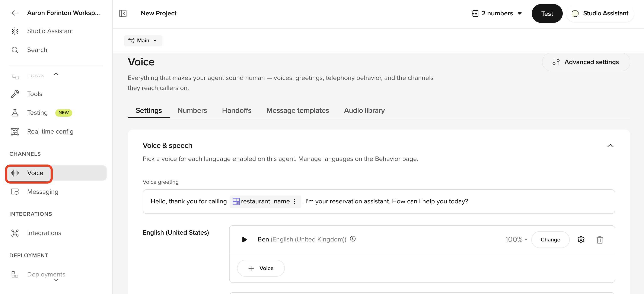644x294 pixels.
Task: Click the sidebar up chevron
Action: [x=56, y=74]
